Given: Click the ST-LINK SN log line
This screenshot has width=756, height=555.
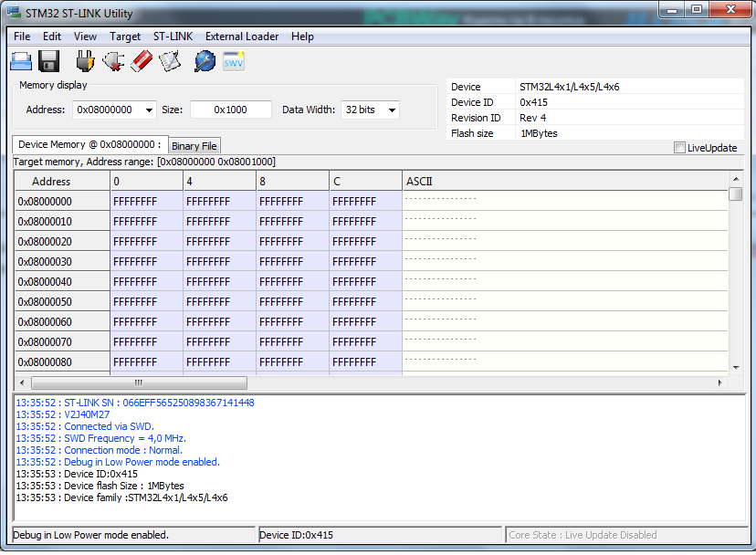Looking at the screenshot, I should coord(135,403).
